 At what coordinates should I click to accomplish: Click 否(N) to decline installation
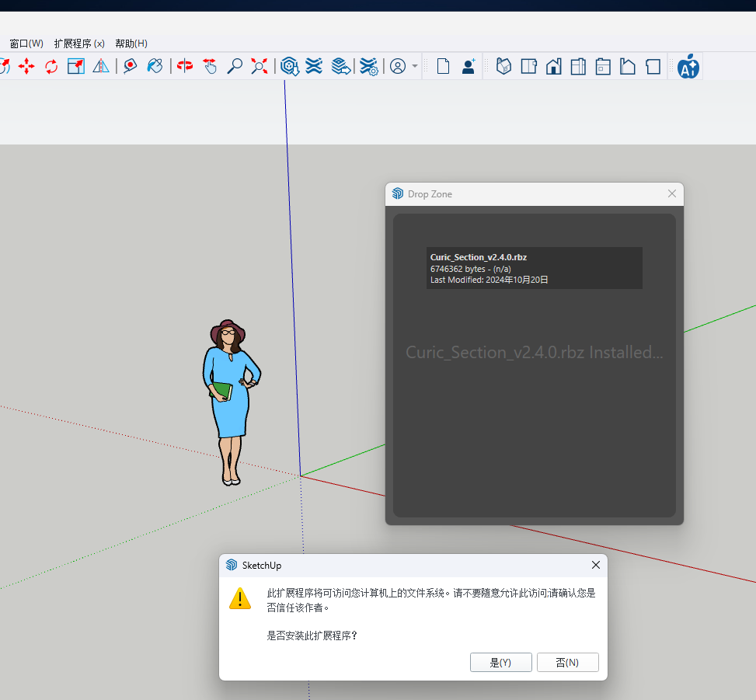click(567, 662)
